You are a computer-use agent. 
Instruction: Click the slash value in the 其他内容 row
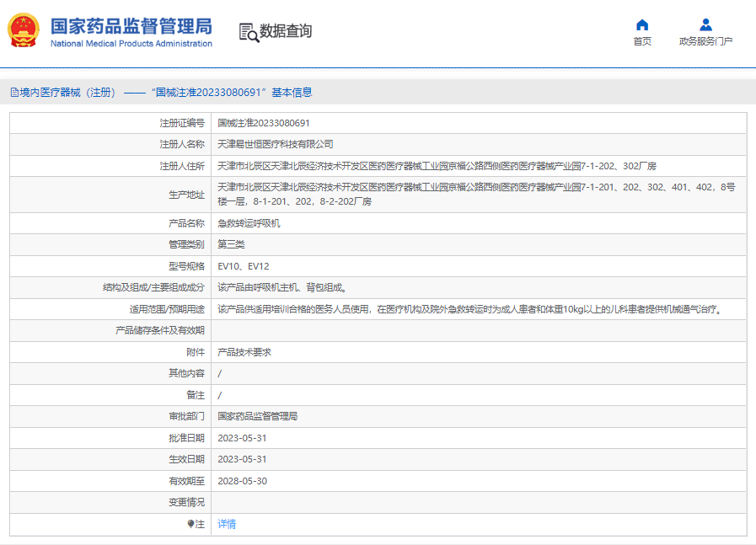click(x=220, y=373)
